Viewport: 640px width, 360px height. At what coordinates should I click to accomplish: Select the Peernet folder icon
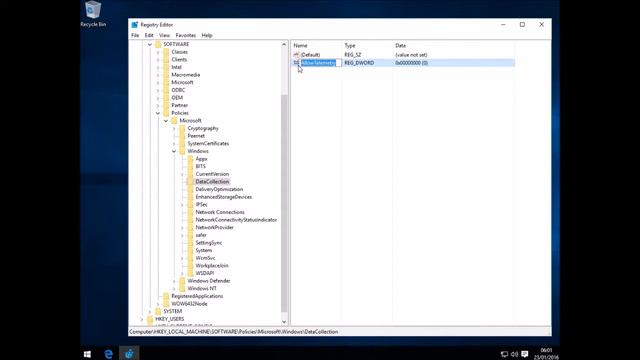(182, 136)
